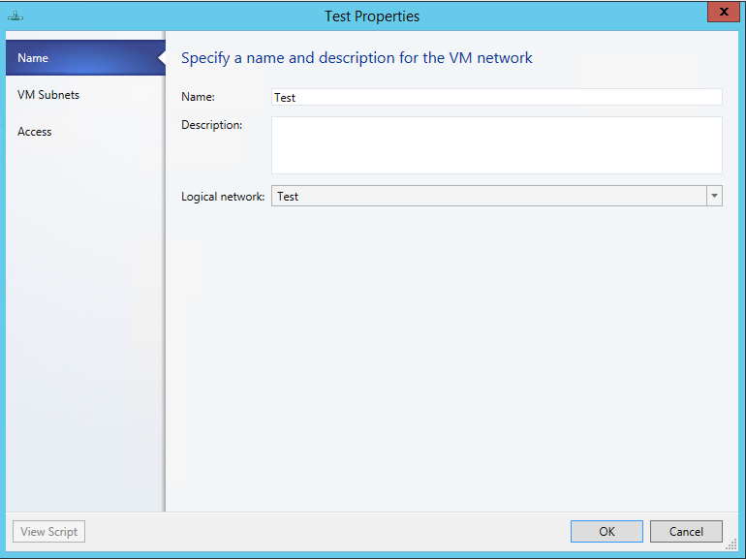Click the "Description:" field label
The width and height of the screenshot is (746, 560).
211,125
